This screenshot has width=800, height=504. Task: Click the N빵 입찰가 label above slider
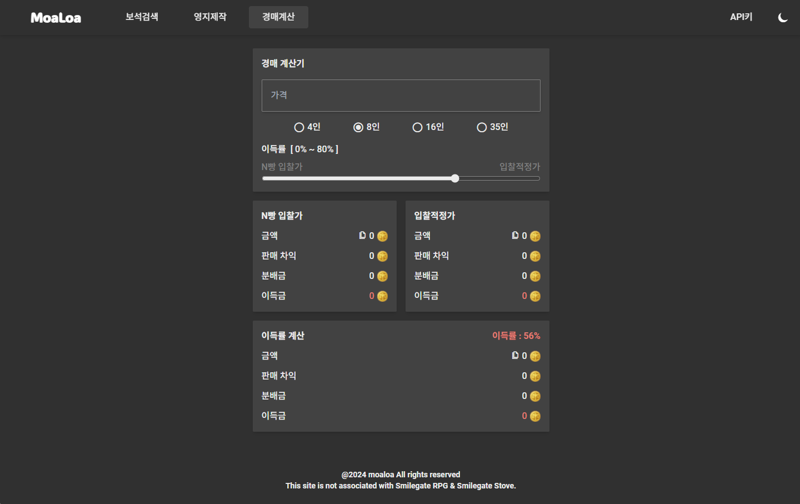click(282, 167)
